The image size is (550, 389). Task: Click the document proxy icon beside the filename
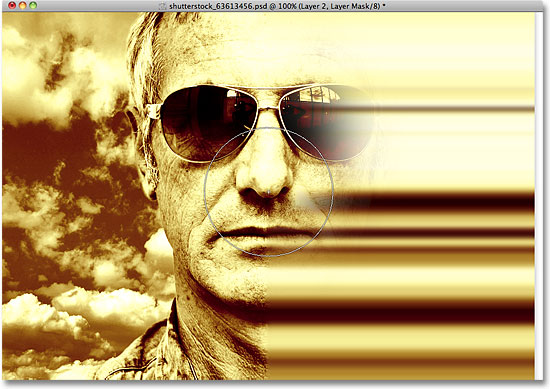pos(162,6)
